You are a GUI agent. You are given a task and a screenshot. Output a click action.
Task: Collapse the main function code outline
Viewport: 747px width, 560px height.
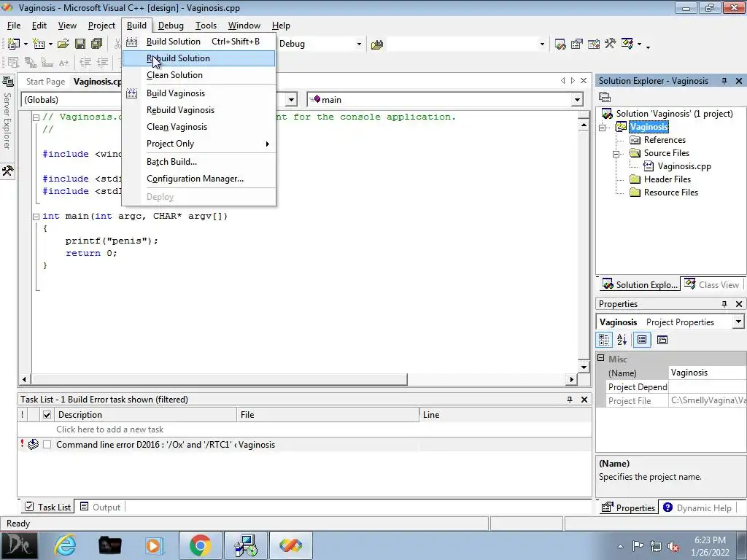click(x=36, y=216)
